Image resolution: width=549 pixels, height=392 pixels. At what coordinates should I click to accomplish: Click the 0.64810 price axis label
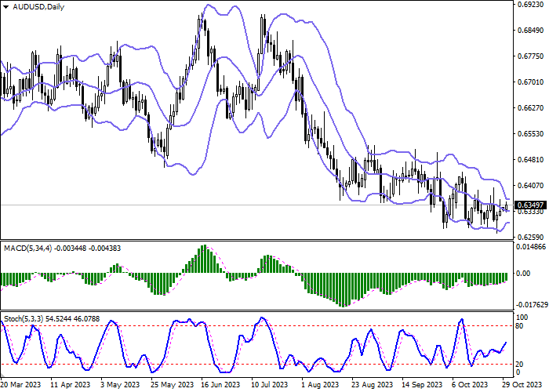tap(531, 160)
